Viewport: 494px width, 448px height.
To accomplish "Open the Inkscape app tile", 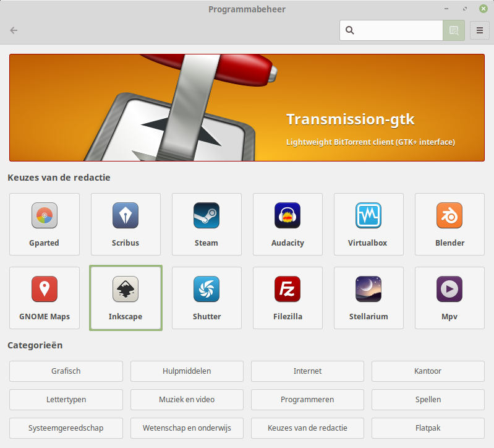I will 126,298.
